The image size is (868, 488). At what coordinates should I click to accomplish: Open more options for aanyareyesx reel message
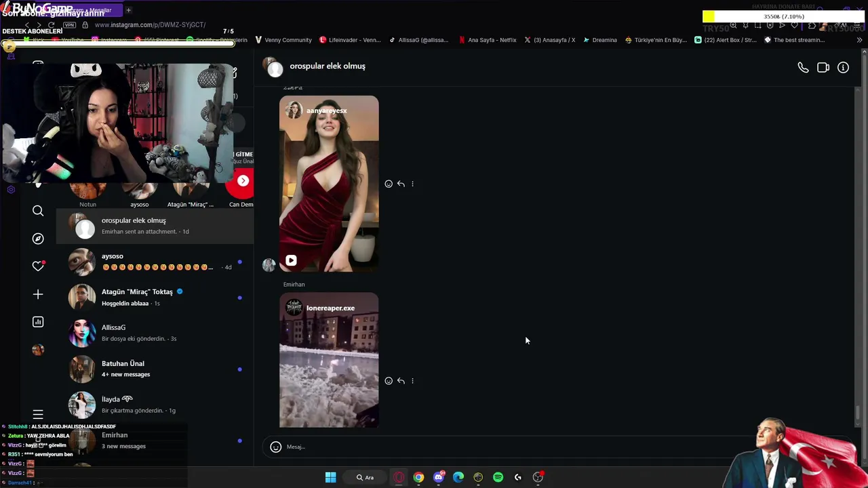click(412, 184)
